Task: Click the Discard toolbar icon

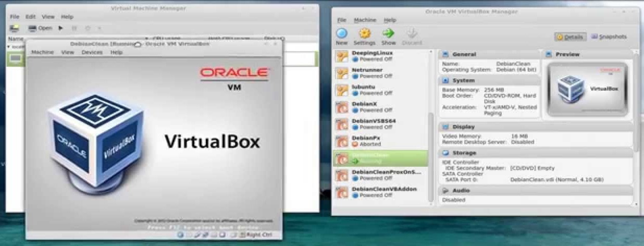Action: click(x=412, y=34)
